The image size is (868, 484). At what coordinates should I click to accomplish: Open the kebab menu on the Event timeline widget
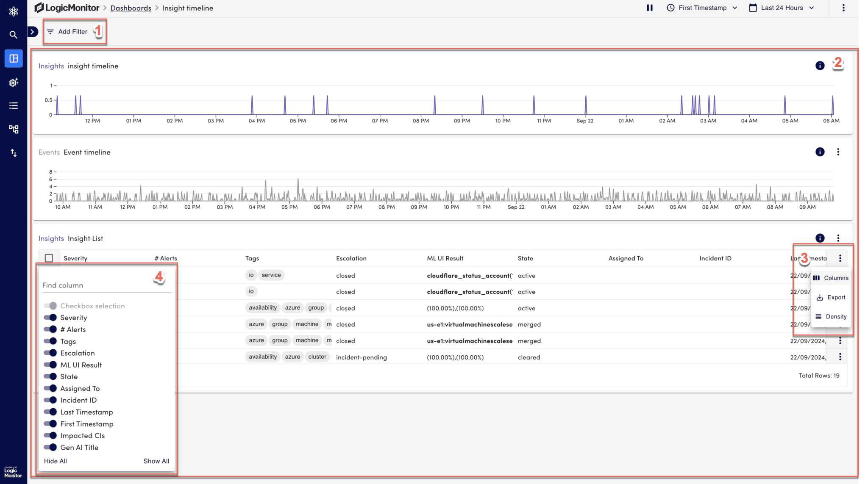[838, 152]
